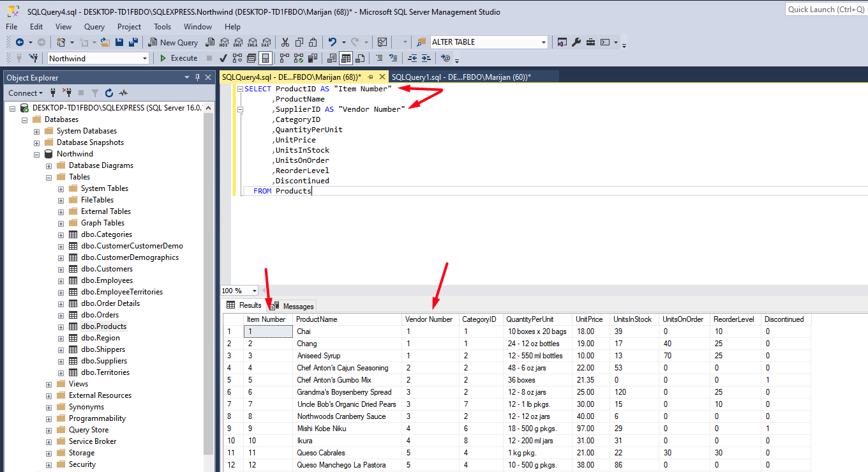The height and width of the screenshot is (472, 868).
Task: Click the Navigate Backward toolbar icon
Action: pyautogui.click(x=20, y=42)
